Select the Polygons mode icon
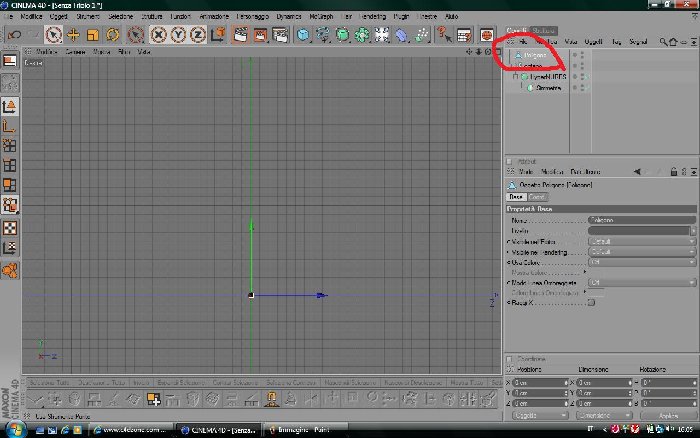The image size is (700, 438). (10, 185)
